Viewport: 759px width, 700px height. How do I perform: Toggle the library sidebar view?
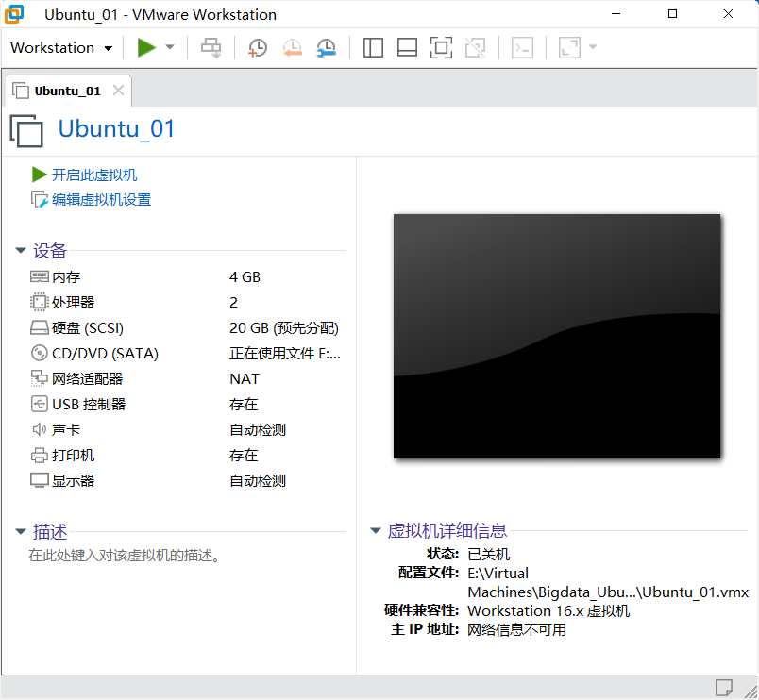point(373,48)
